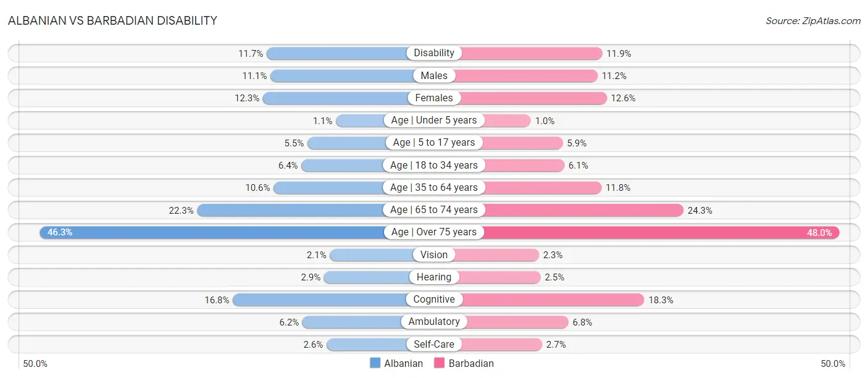868x378 pixels.
Task: Click the Barbadian Cognitive bar
Action: tap(553, 300)
